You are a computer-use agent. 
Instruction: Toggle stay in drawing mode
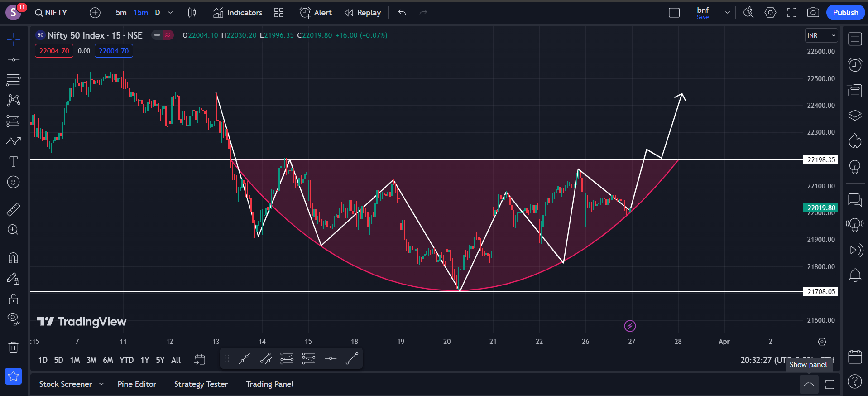pos(14,279)
